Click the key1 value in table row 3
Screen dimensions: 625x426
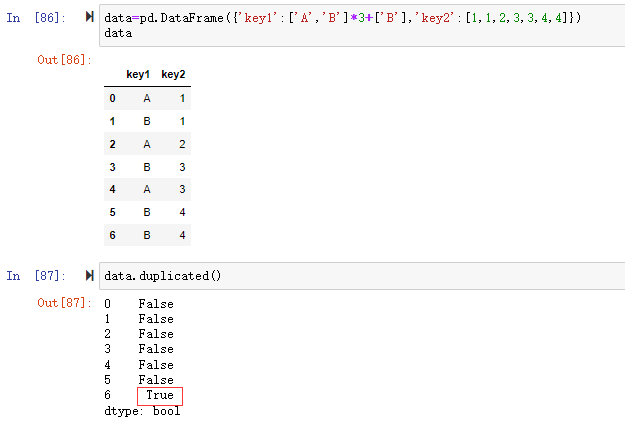click(147, 167)
